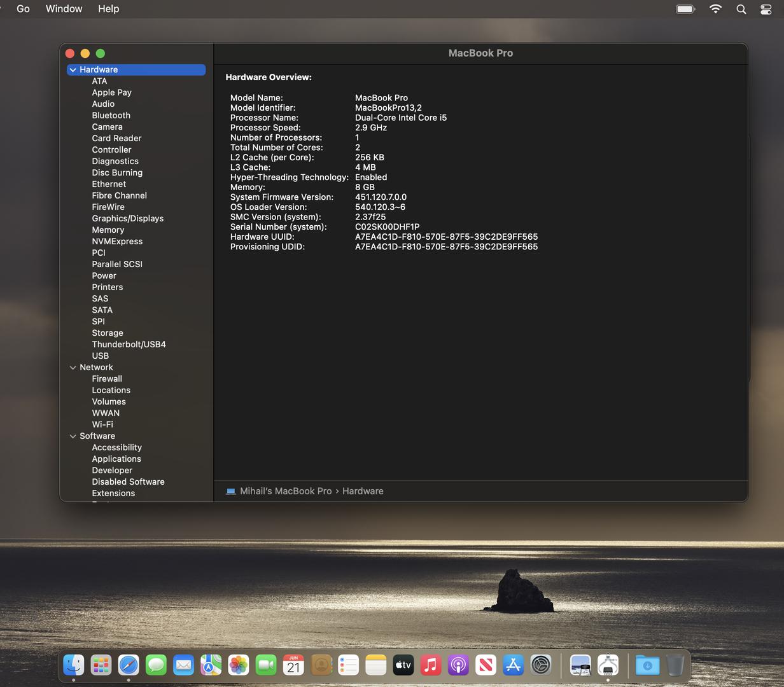The height and width of the screenshot is (687, 784).
Task: Launch Safari from the Dock
Action: tap(129, 665)
